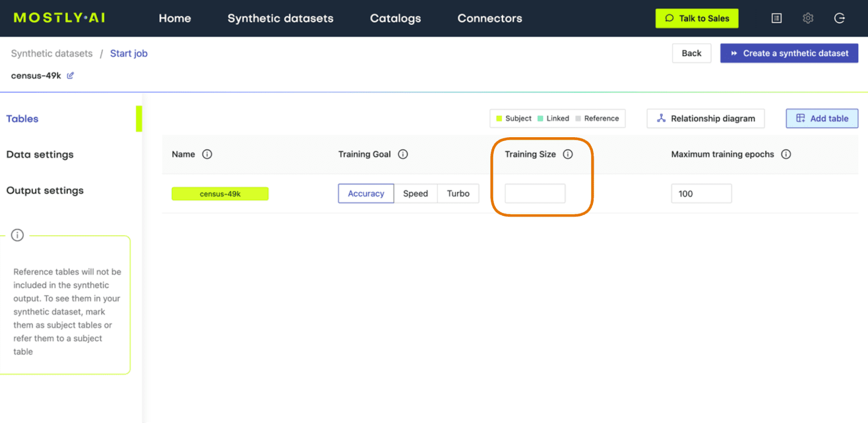Click the logout icon in top bar

coord(839,18)
